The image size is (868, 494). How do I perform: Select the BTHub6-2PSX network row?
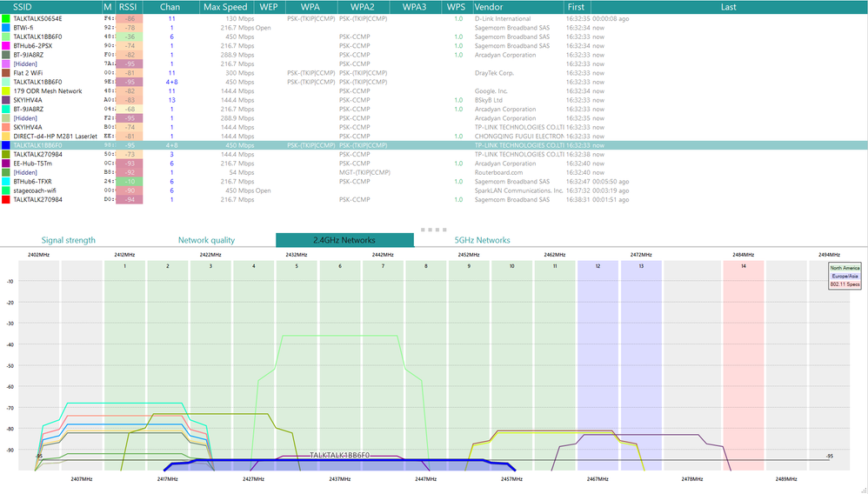434,46
